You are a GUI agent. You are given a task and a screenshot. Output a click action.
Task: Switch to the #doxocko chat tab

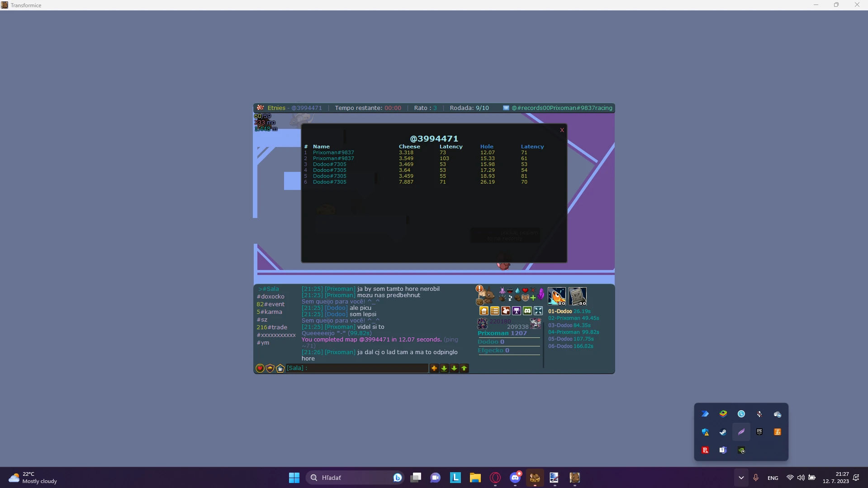tap(270, 297)
